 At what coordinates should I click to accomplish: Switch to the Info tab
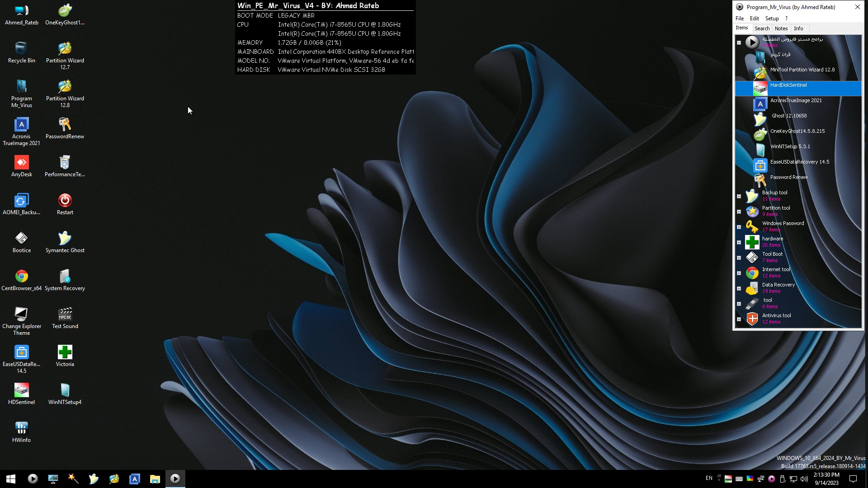click(799, 28)
